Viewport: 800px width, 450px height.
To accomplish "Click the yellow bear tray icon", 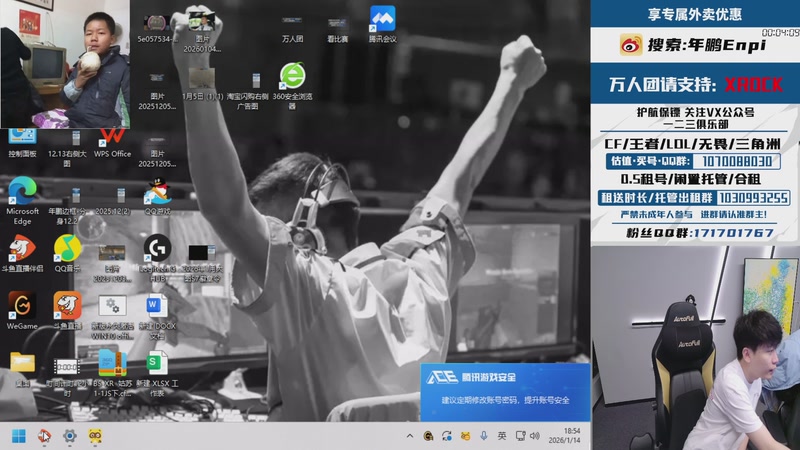I will pos(465,436).
